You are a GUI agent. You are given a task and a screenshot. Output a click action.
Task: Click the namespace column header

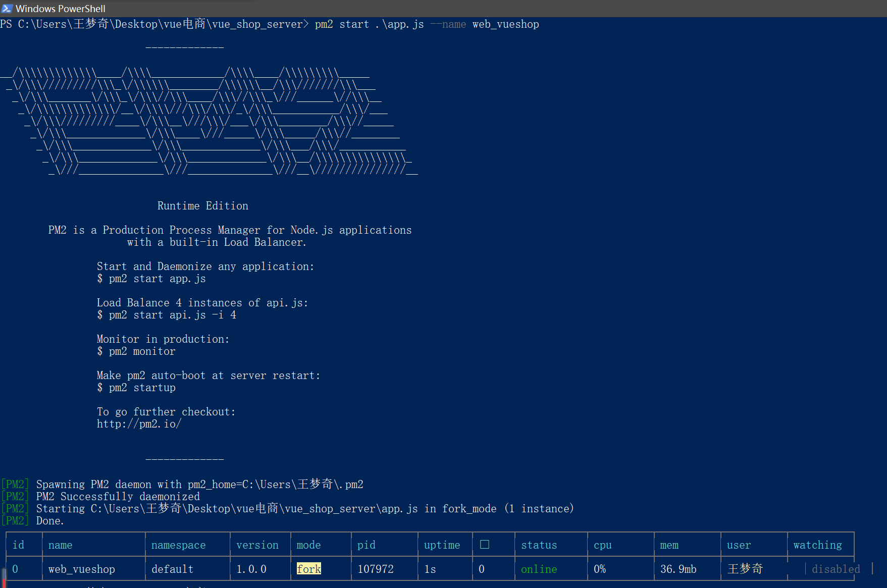(x=178, y=545)
